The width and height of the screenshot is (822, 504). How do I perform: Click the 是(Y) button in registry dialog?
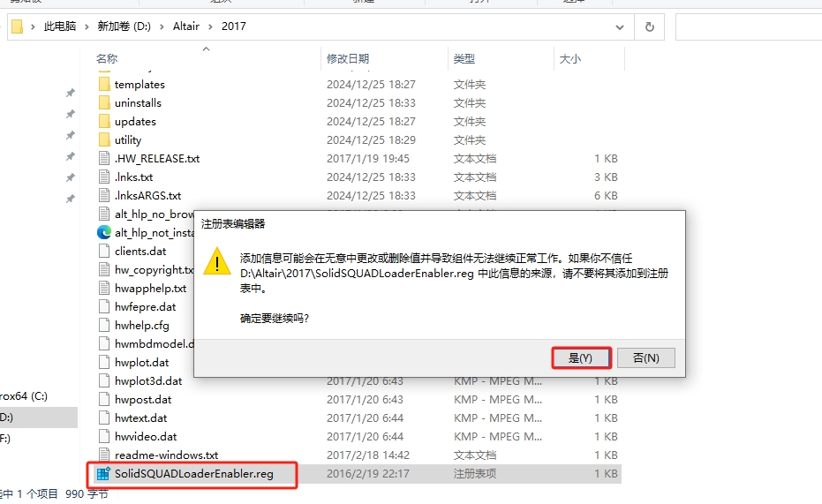click(x=581, y=357)
